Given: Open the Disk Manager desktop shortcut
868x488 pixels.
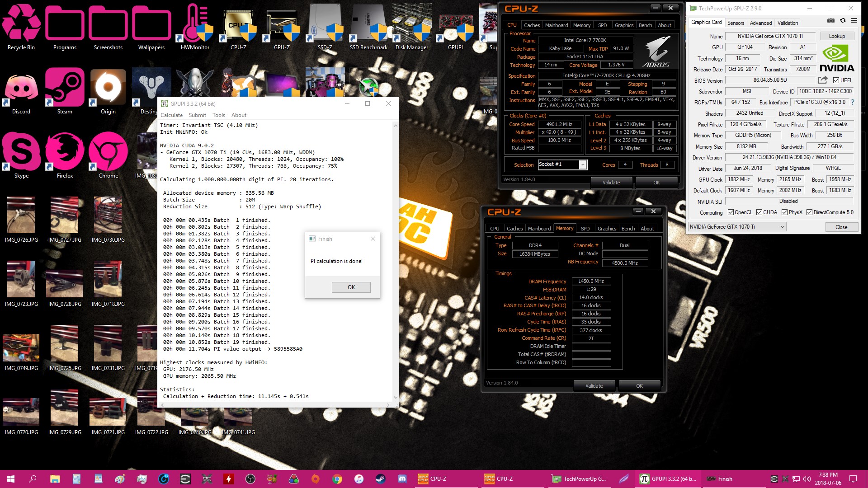Looking at the screenshot, I should click(412, 27).
